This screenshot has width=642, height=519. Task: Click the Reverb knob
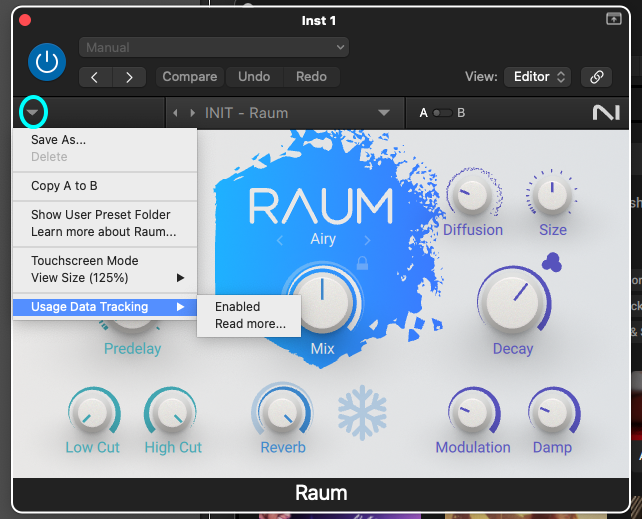click(x=283, y=413)
